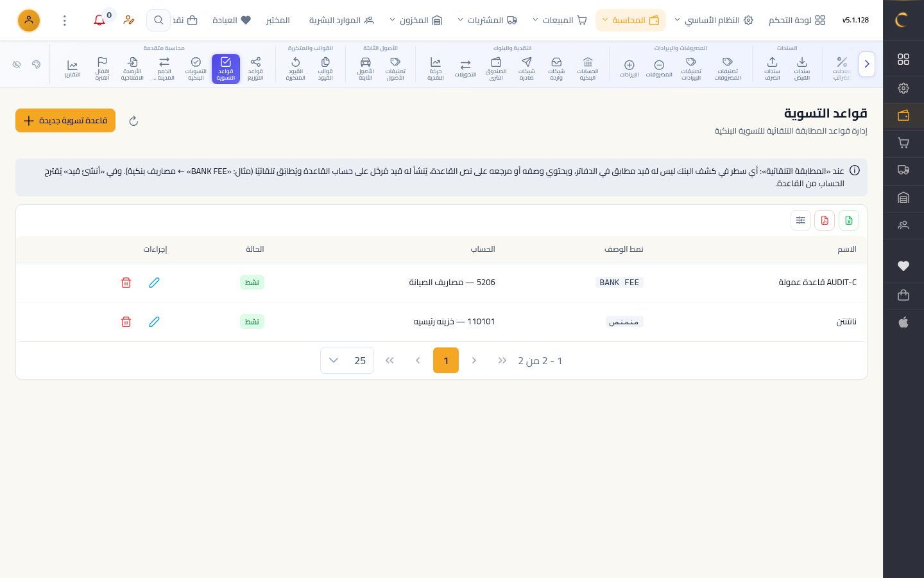Open the المختبر (Lab) module
Screen dimensions: 924x578
tap(278, 21)
